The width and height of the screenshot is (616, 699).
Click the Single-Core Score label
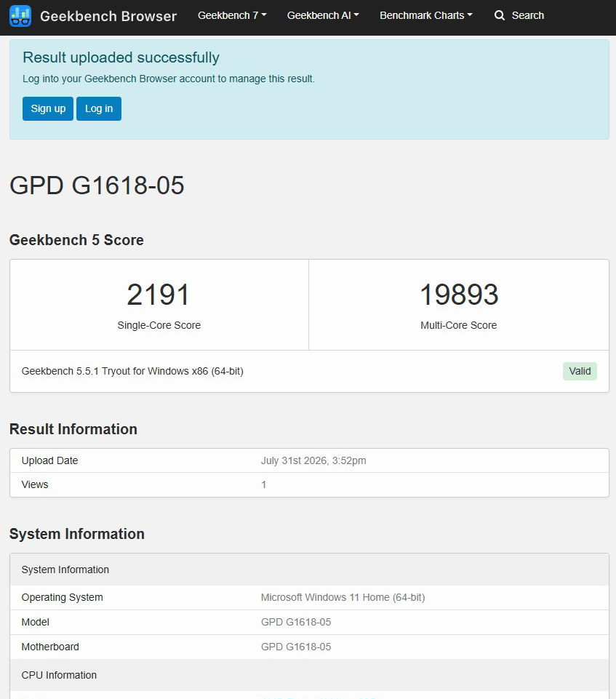(159, 325)
